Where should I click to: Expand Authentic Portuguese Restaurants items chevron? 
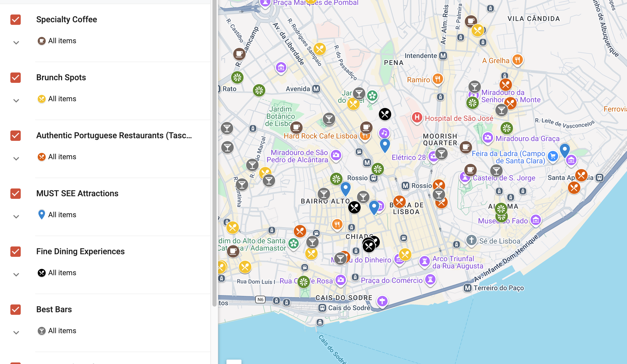point(16,159)
